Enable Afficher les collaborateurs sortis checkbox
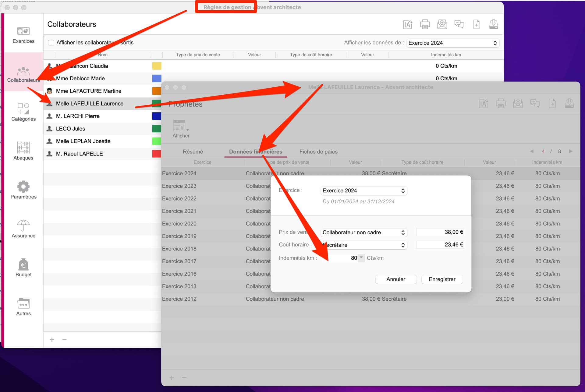The height and width of the screenshot is (392, 585). 51,43
